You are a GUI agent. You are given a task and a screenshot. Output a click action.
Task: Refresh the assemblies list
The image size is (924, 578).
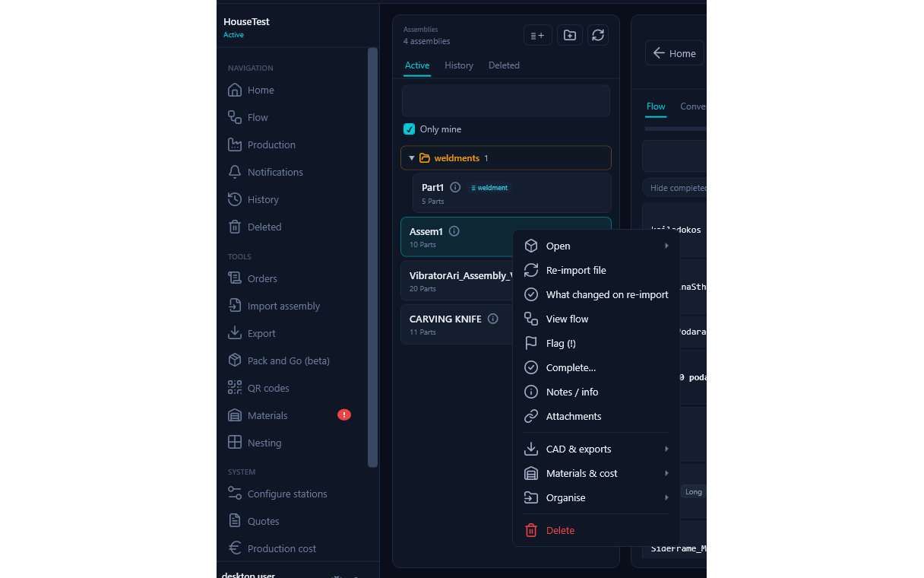(x=598, y=35)
